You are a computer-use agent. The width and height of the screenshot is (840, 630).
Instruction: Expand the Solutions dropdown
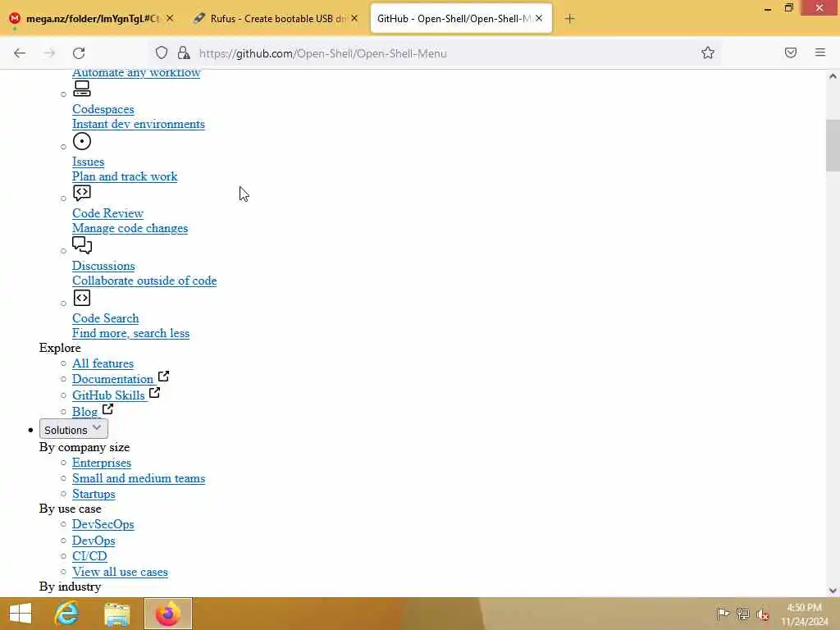73,429
